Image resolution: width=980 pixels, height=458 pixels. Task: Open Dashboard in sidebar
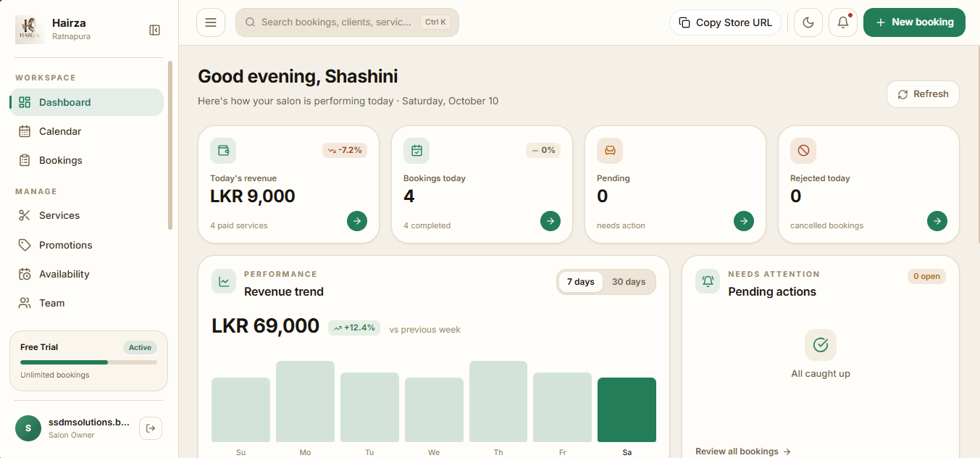87,102
